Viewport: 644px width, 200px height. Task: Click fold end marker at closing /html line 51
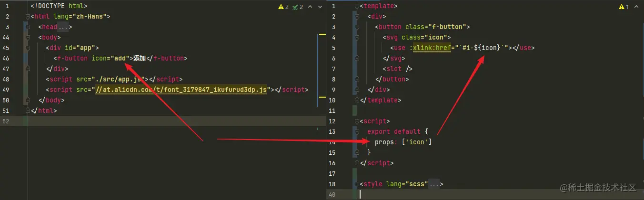[28, 110]
